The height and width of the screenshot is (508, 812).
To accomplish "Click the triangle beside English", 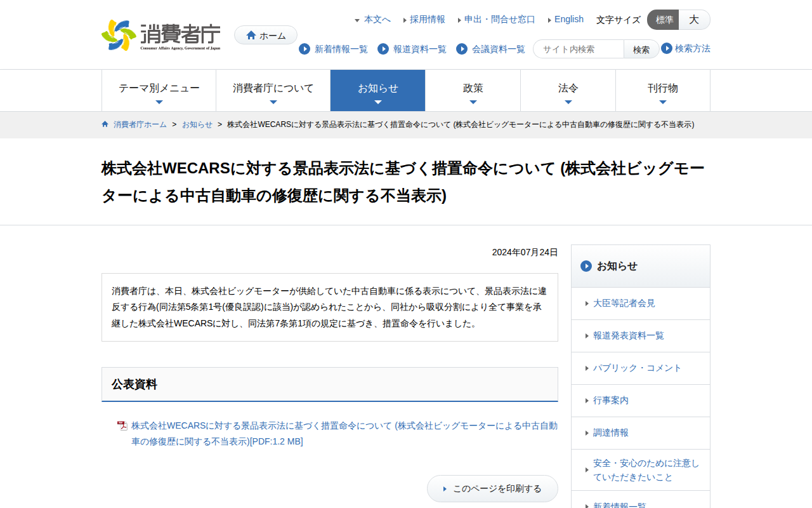I will (x=549, y=20).
